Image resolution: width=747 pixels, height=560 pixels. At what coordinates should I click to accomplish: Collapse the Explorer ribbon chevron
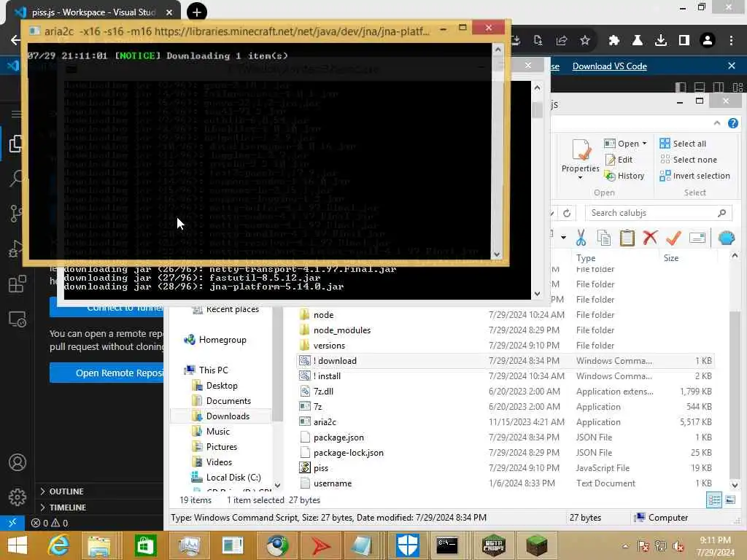717,123
